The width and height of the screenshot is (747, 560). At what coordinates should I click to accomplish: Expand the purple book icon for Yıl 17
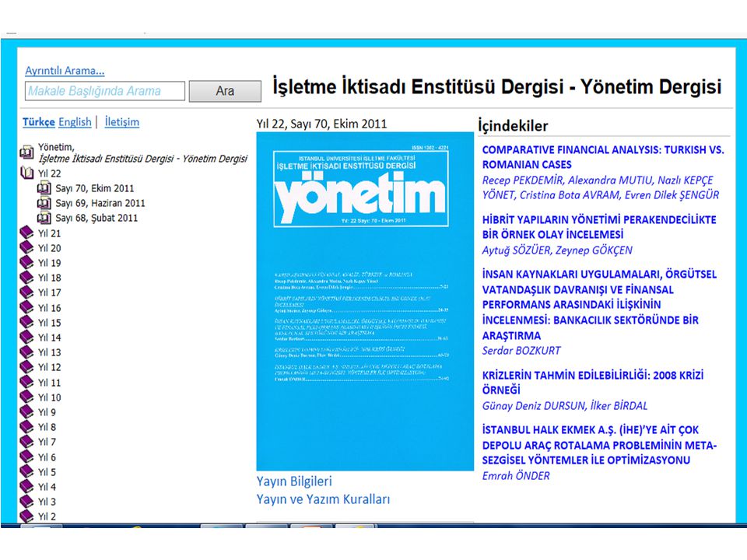(x=26, y=292)
